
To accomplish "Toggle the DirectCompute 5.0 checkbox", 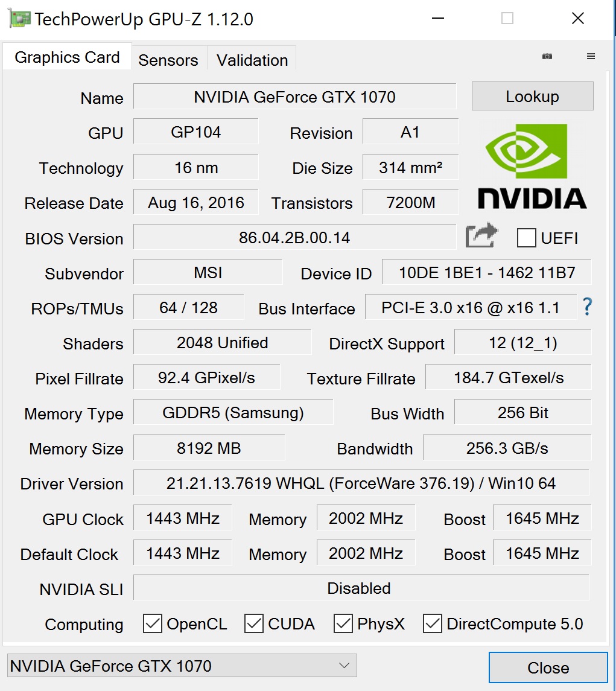I will tap(432, 623).
